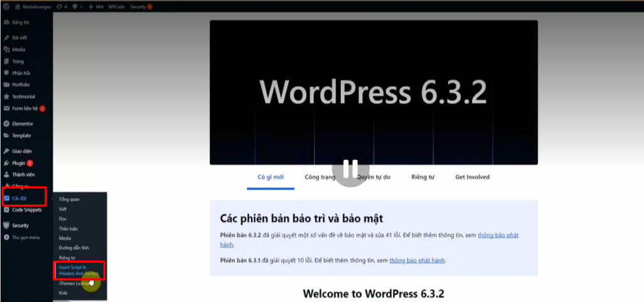Select Đường dẫn tĩnh permalinks submenu item
Viewport: 644px width, 302px height.
pos(74,248)
